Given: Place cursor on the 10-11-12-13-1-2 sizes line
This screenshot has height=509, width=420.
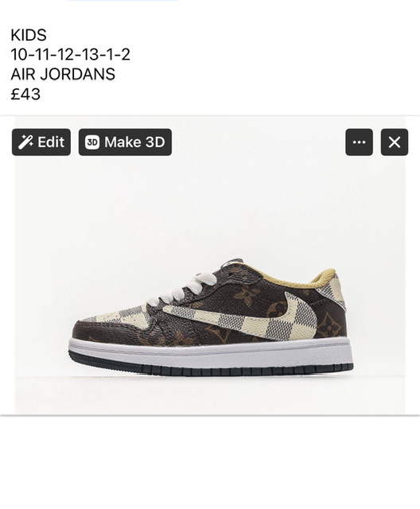Looking at the screenshot, I should (71, 54).
